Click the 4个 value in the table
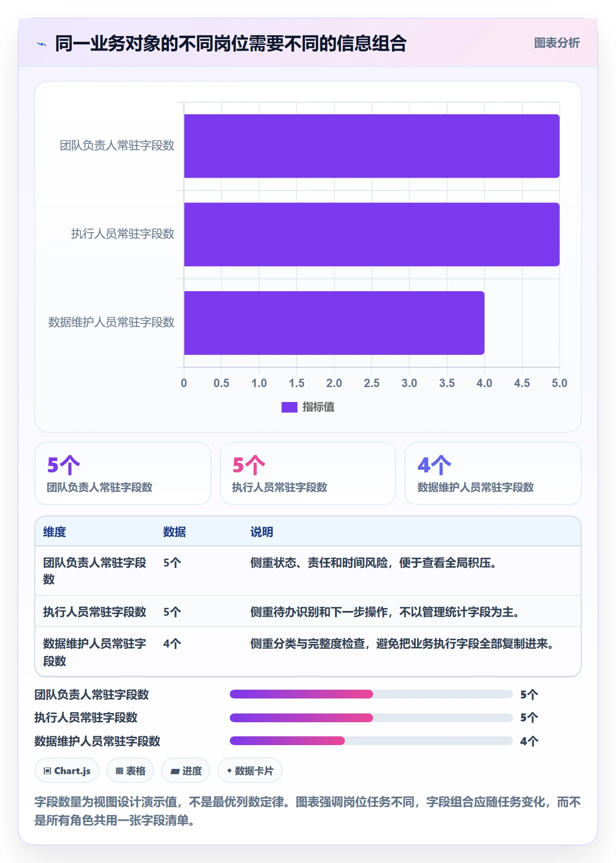This screenshot has height=863, width=616. pyautogui.click(x=172, y=644)
